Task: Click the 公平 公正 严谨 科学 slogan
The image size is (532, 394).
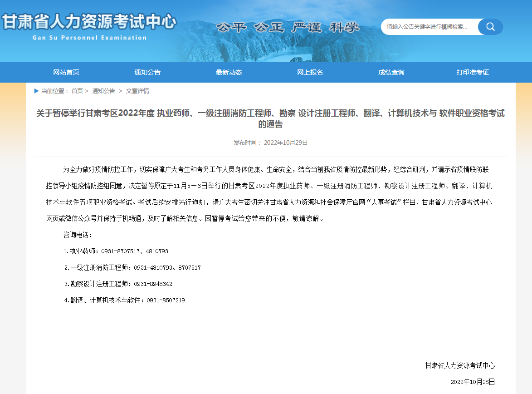Action: point(288,27)
